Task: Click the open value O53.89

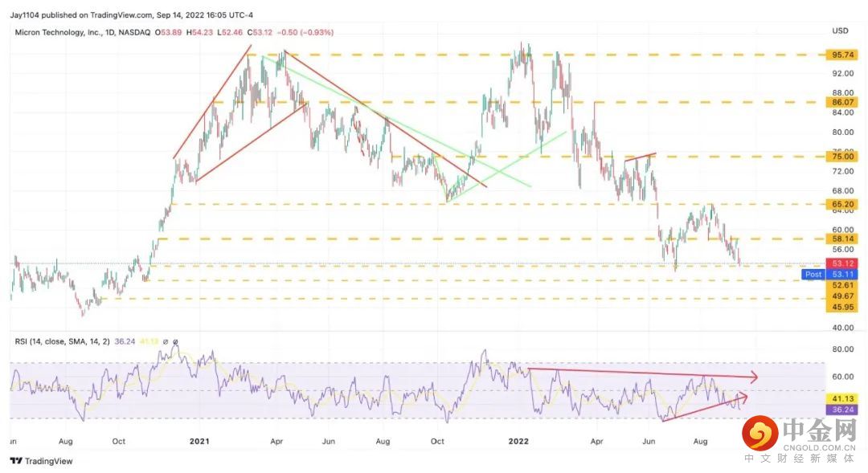Action: (168, 33)
